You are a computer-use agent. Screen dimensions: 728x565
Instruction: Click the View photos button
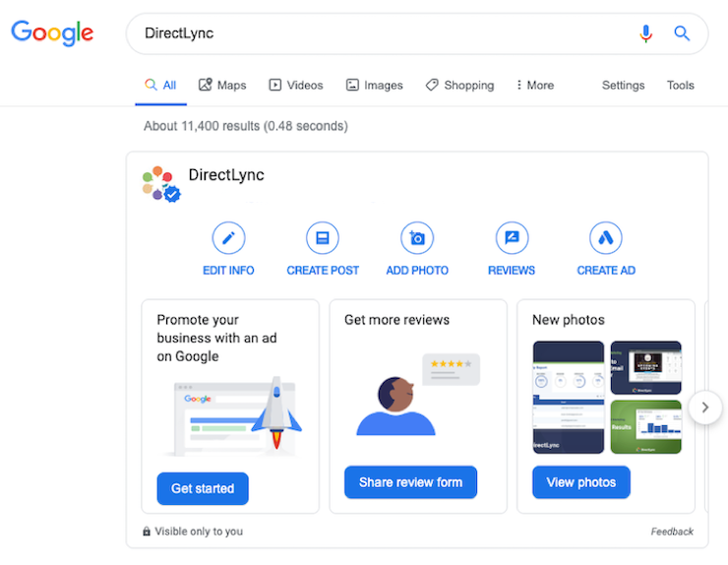click(x=580, y=482)
